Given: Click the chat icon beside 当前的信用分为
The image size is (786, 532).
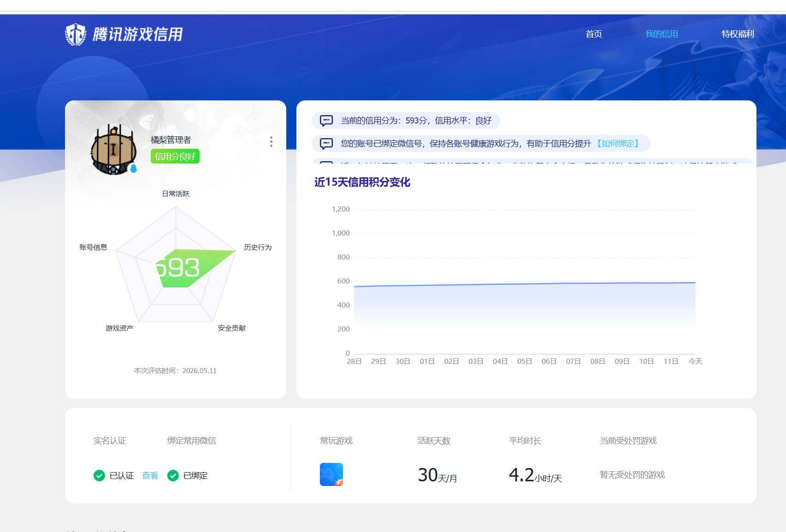Looking at the screenshot, I should coord(326,121).
